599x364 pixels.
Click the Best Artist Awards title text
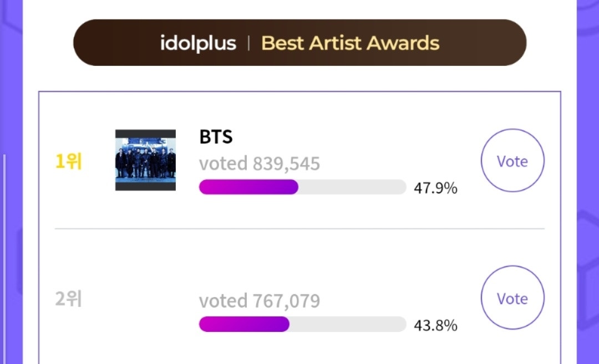[350, 42]
